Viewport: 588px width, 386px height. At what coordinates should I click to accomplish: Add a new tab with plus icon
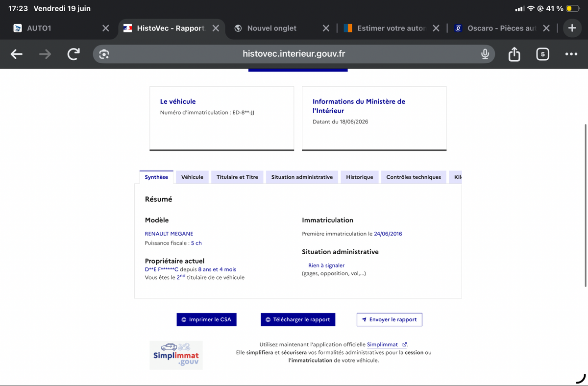[x=572, y=28]
